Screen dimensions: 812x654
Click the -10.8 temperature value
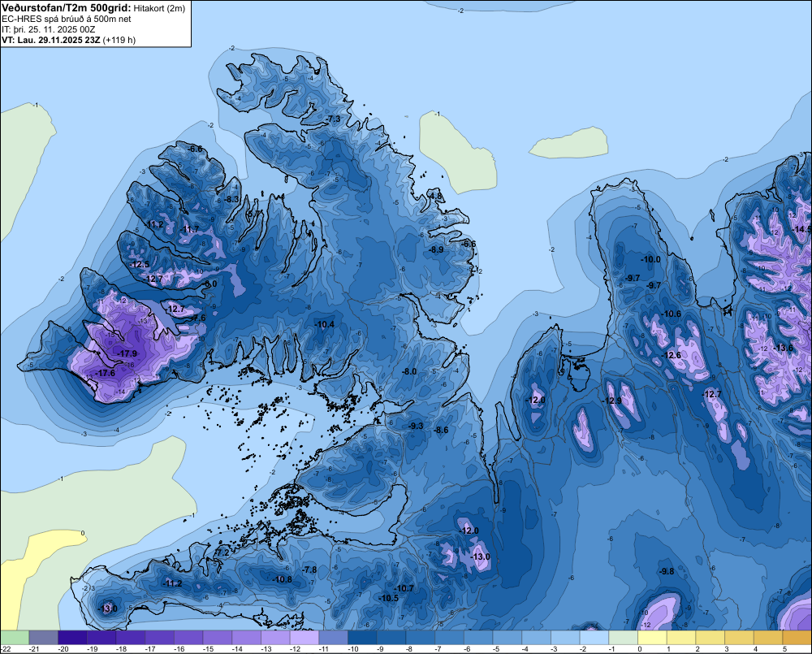click(x=283, y=579)
